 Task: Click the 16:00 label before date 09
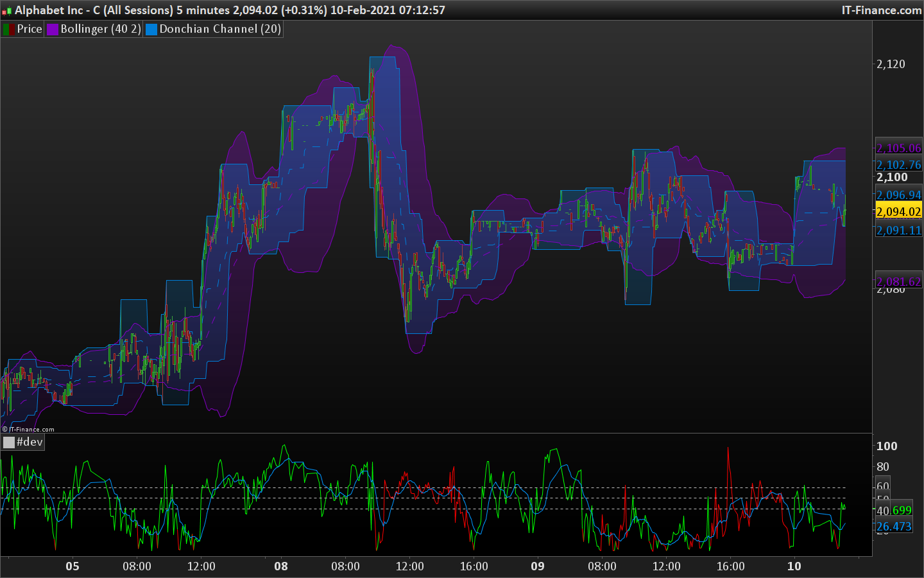coord(474,566)
